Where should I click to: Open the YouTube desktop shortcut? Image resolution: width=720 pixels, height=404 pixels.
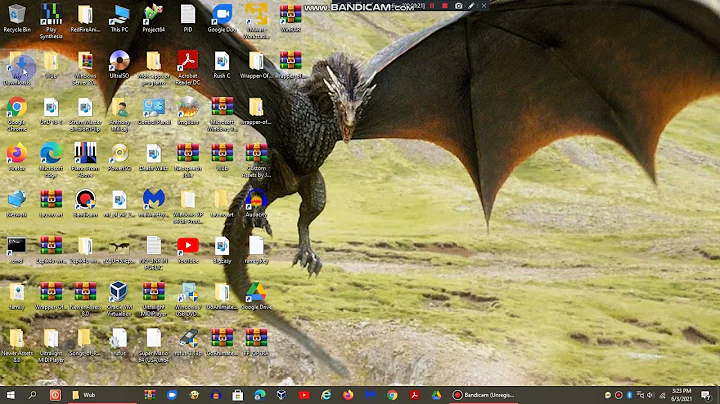[188, 250]
